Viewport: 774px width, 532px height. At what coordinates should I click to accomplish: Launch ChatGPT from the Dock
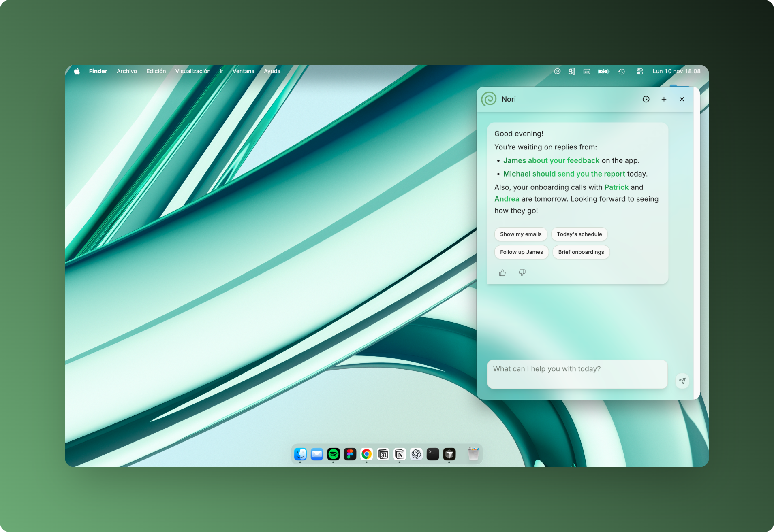(x=416, y=454)
